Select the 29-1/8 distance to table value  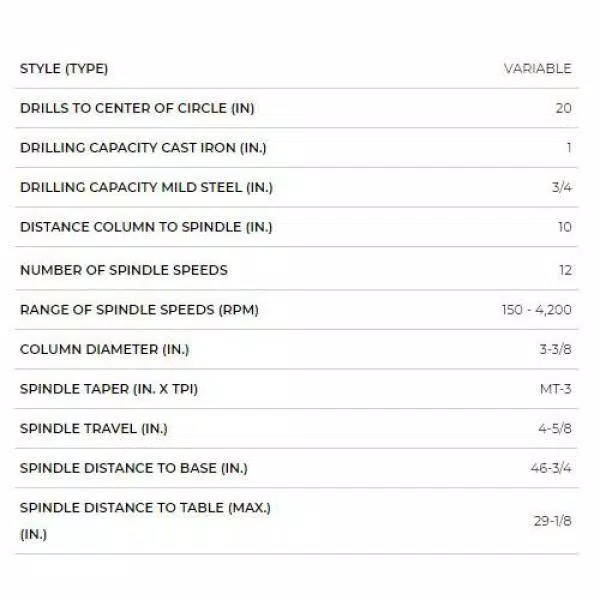[x=551, y=521]
